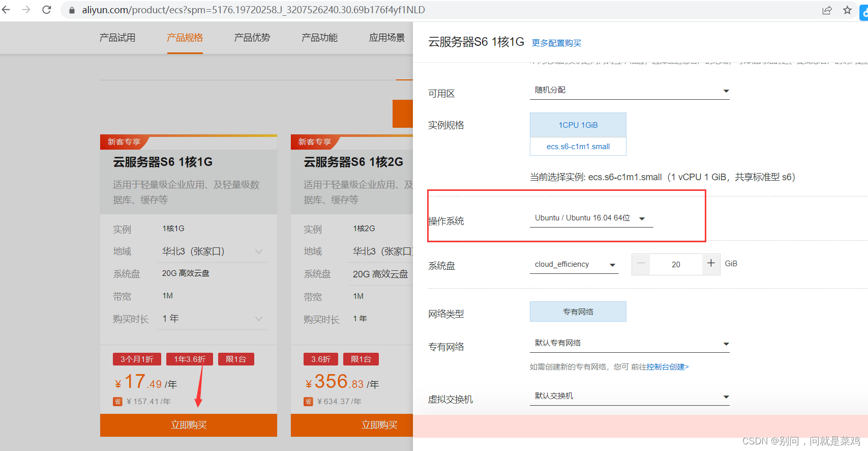Click the browser forward arrow
868x451 pixels.
(x=26, y=10)
